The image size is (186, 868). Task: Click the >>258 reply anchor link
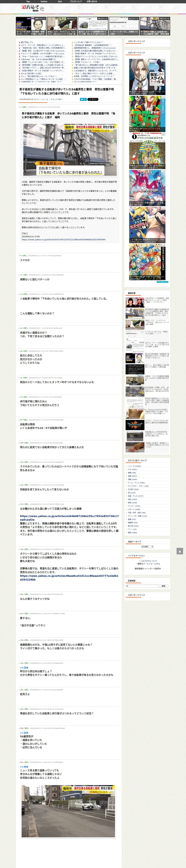(24, 667)
